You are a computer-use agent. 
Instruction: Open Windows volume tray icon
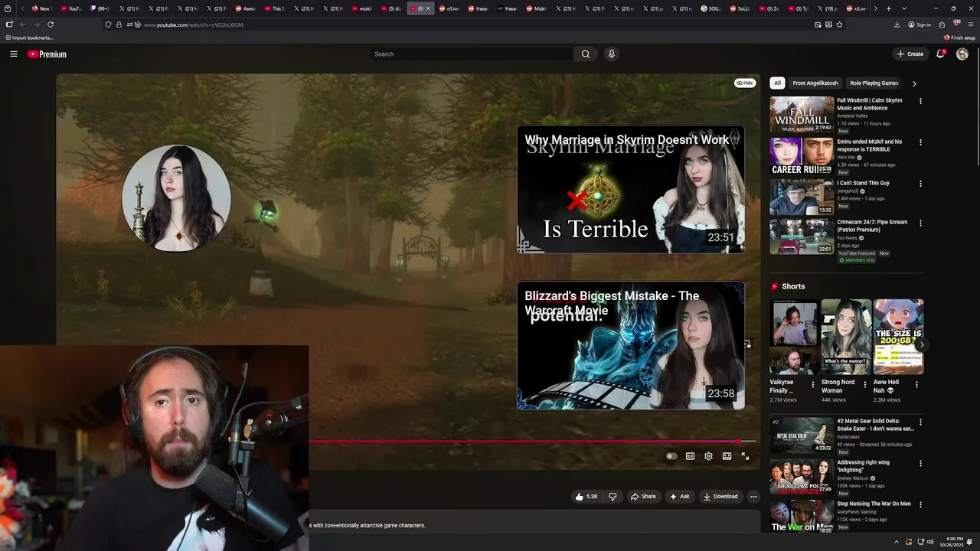point(930,542)
